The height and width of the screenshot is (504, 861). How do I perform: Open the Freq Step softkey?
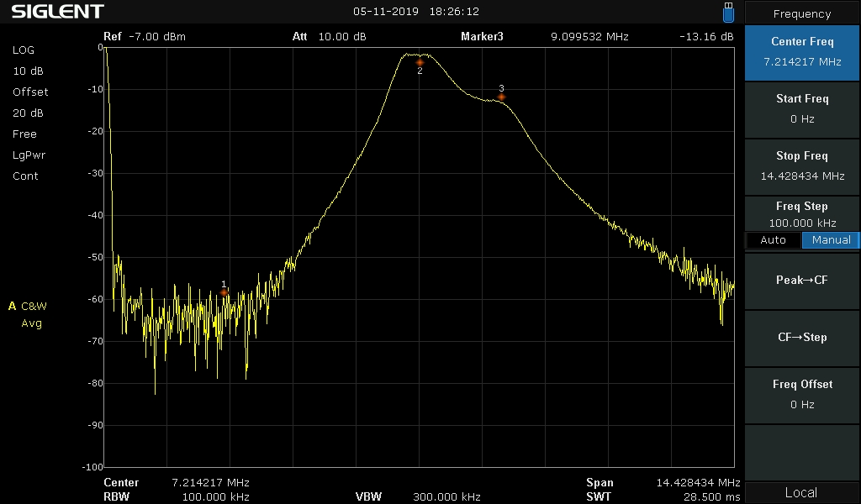[x=801, y=214]
